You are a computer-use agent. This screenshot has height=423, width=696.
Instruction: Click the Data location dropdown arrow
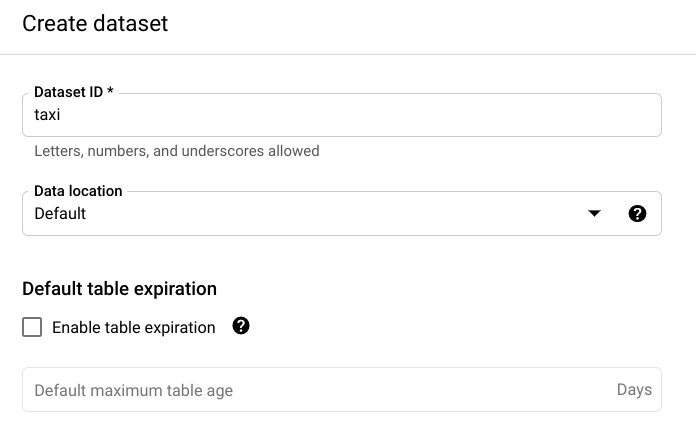pyautogui.click(x=594, y=213)
